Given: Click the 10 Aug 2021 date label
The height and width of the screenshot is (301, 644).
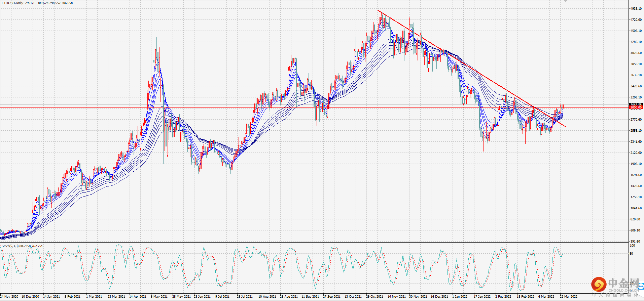Looking at the screenshot, I should tap(267, 297).
